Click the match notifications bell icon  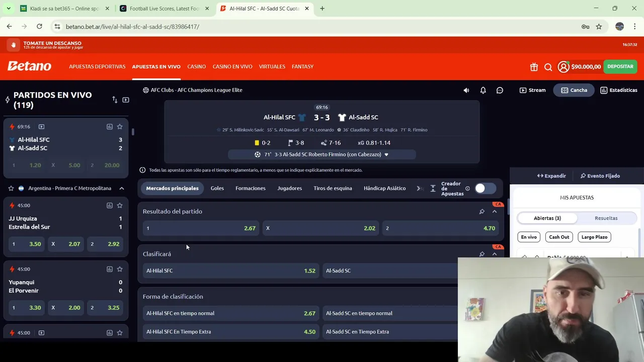(x=483, y=90)
